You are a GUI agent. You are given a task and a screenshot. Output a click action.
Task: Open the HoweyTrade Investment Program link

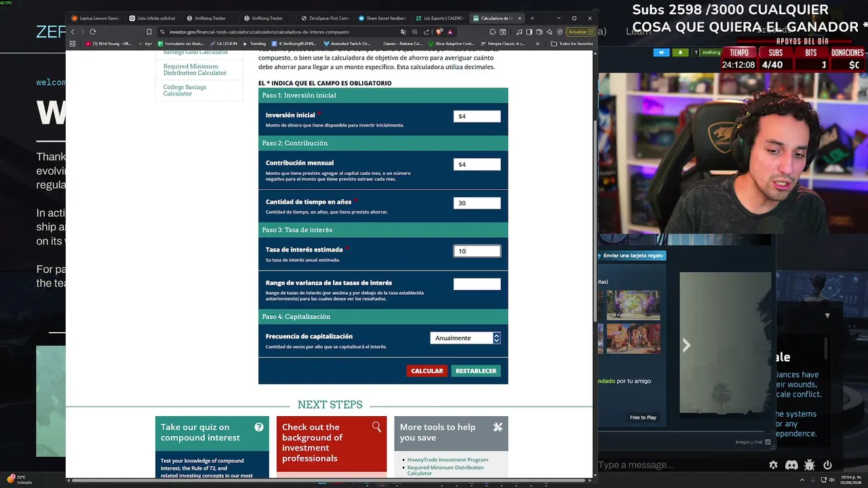448,460
